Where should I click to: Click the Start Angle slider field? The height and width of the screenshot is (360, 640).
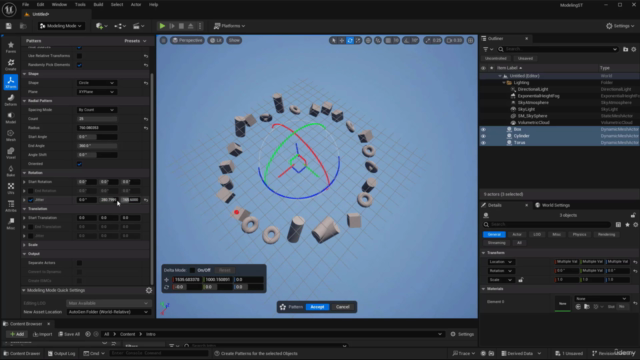point(97,137)
